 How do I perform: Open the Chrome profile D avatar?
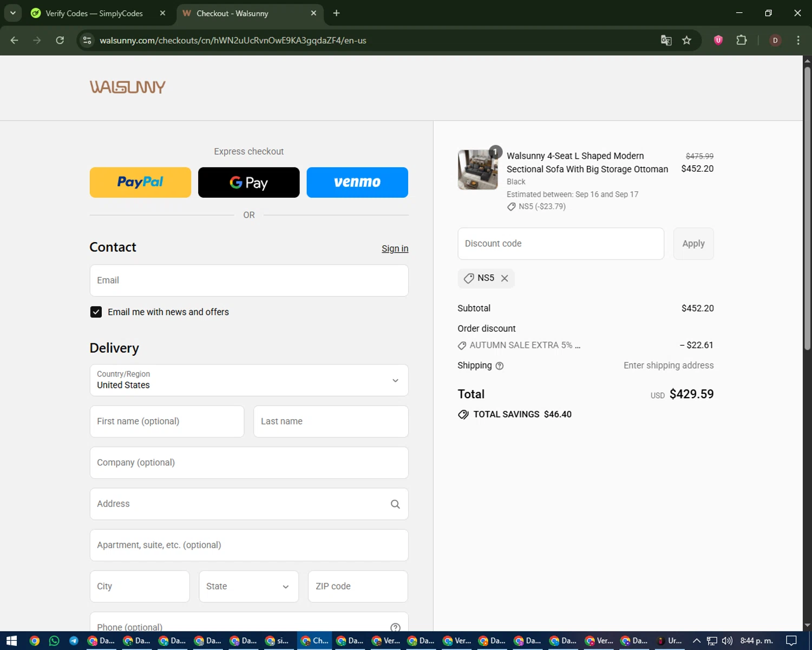775,40
